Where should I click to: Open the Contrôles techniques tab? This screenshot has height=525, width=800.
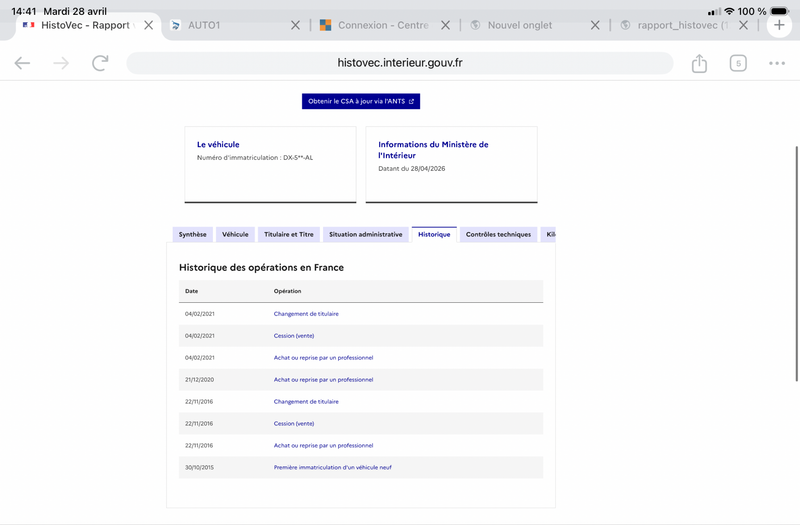click(498, 234)
